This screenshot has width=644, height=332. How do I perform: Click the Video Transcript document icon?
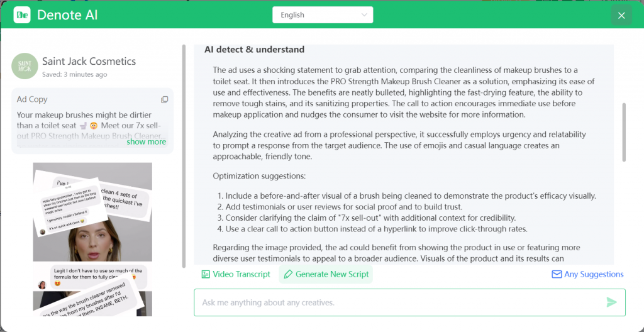pos(206,274)
